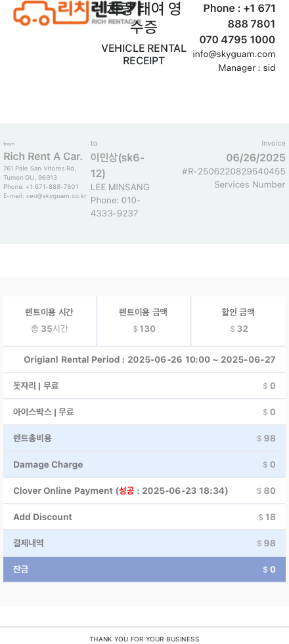Image resolution: width=289 pixels, height=644 pixels.
Task: Click the Rich Rentacar car logo icon
Action: 32,13
